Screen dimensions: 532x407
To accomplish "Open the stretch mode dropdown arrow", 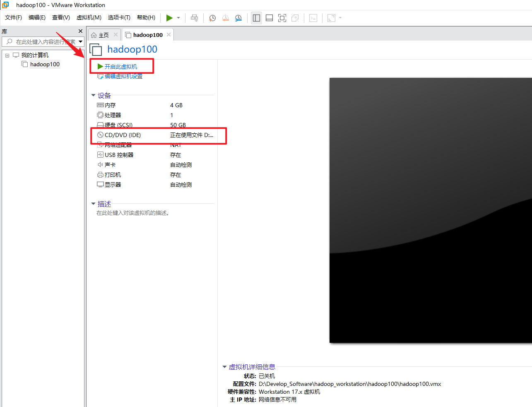I will [x=340, y=18].
